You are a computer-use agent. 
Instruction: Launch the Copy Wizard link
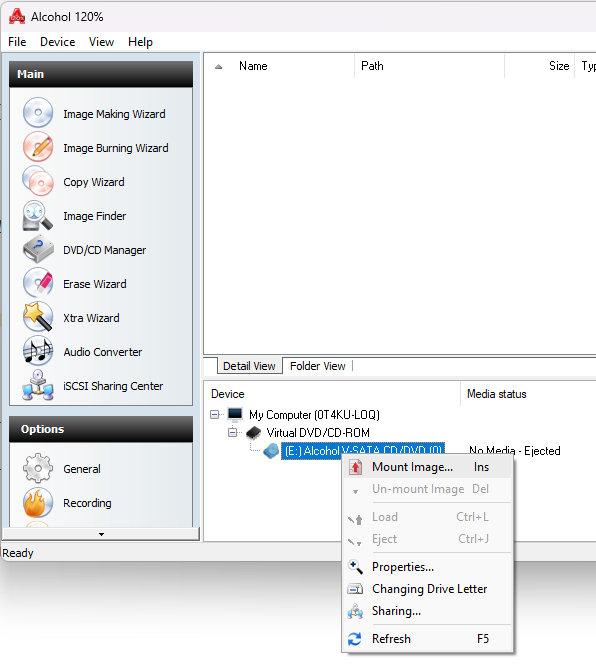point(94,182)
